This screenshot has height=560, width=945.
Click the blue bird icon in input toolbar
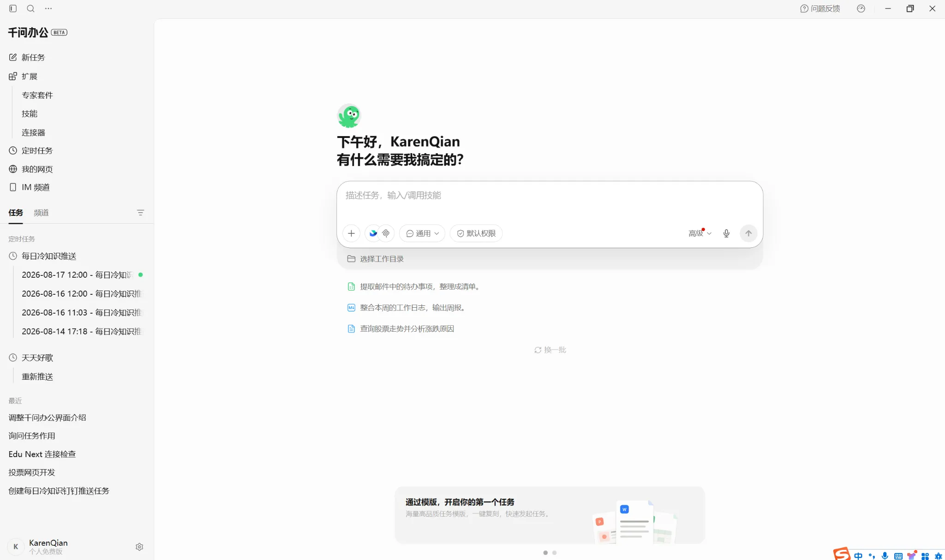pos(373,233)
